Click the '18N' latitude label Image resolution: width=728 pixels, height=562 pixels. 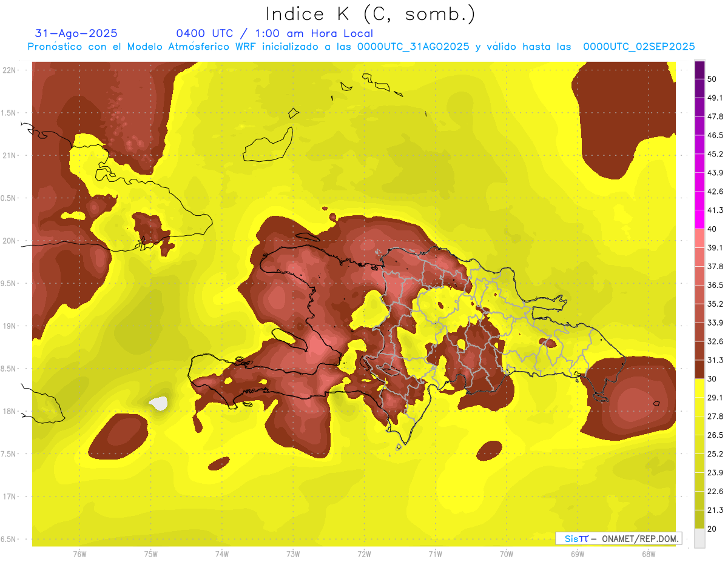[x=9, y=412]
